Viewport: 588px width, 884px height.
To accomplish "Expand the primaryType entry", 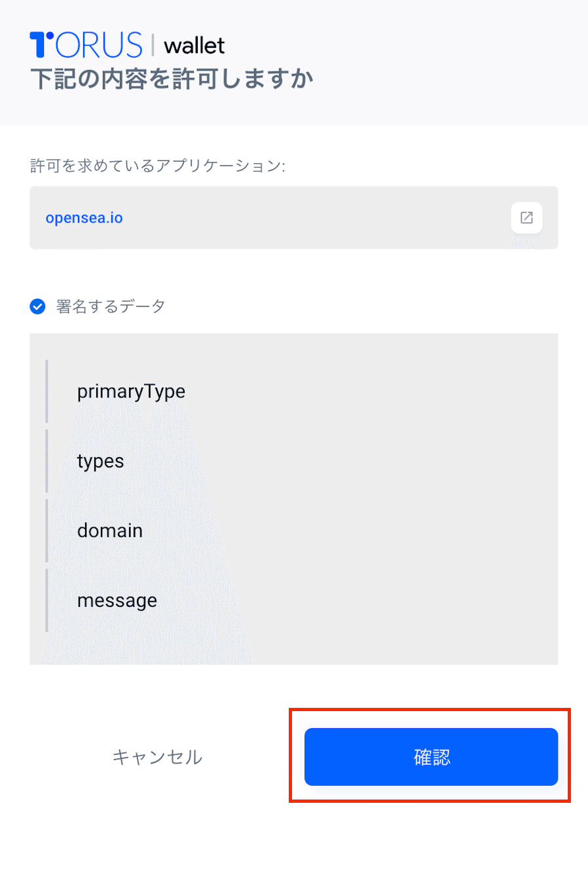I will pos(131,391).
